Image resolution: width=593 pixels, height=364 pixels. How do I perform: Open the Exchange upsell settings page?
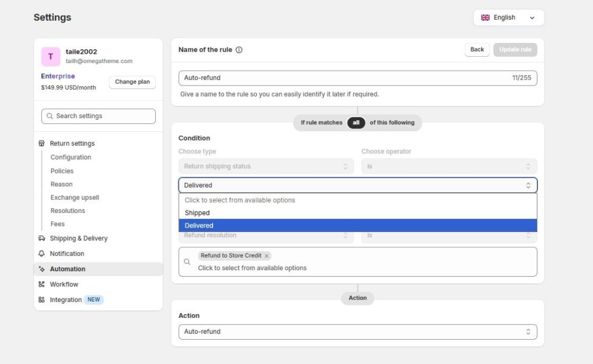click(x=74, y=197)
